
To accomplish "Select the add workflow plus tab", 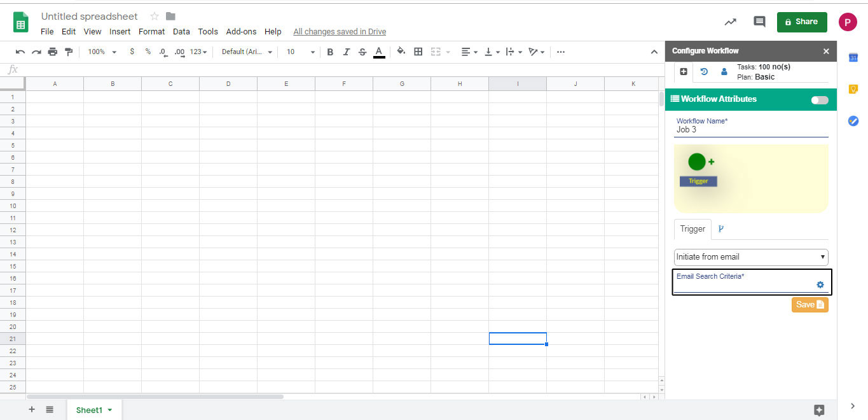I will pyautogui.click(x=684, y=72).
